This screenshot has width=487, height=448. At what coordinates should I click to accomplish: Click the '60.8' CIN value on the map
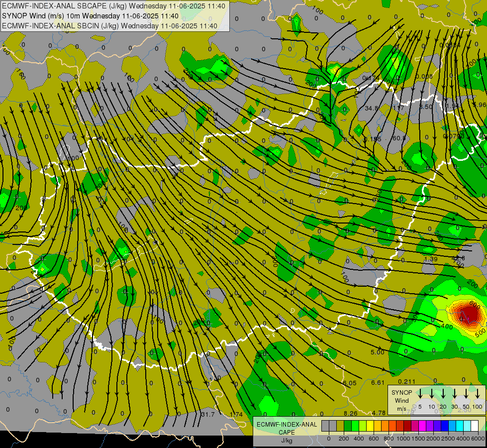tap(399, 138)
